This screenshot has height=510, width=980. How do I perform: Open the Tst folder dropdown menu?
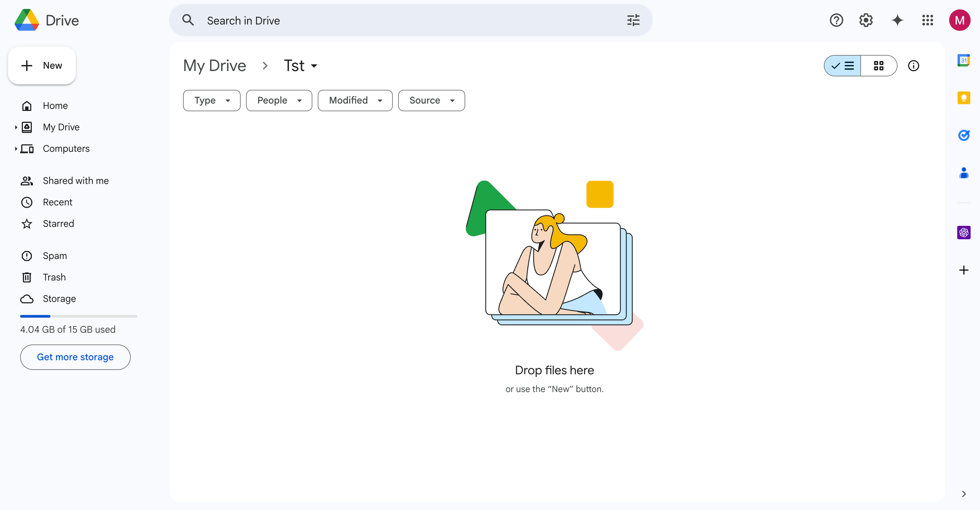click(301, 66)
